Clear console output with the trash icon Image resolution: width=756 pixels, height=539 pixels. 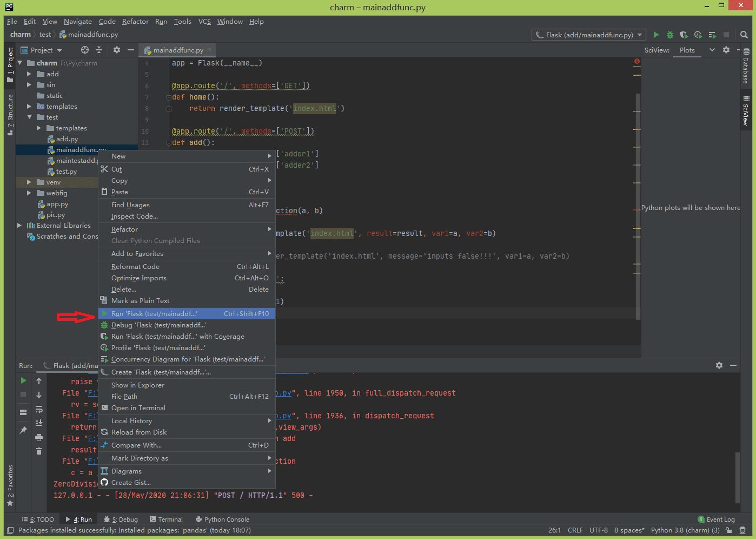38,450
